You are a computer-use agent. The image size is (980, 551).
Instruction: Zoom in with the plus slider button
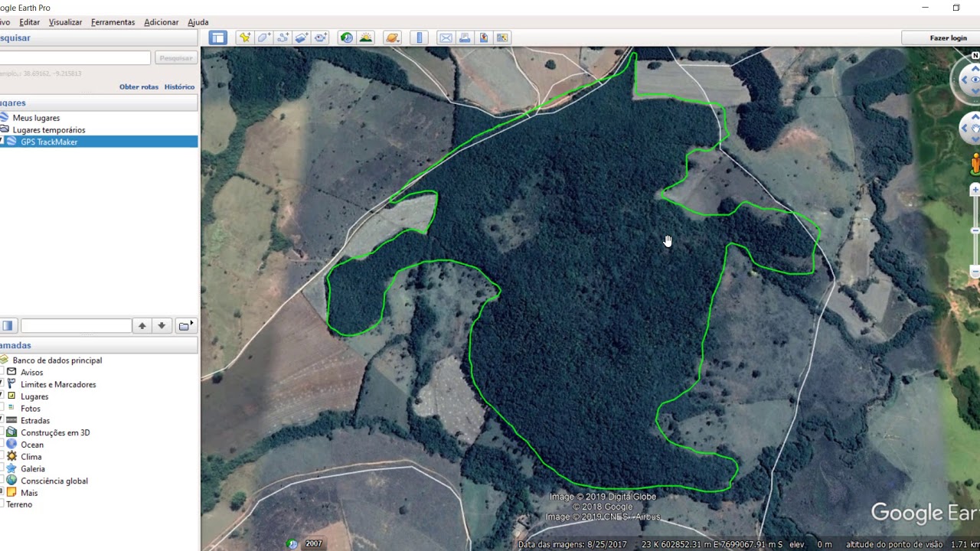point(975,189)
